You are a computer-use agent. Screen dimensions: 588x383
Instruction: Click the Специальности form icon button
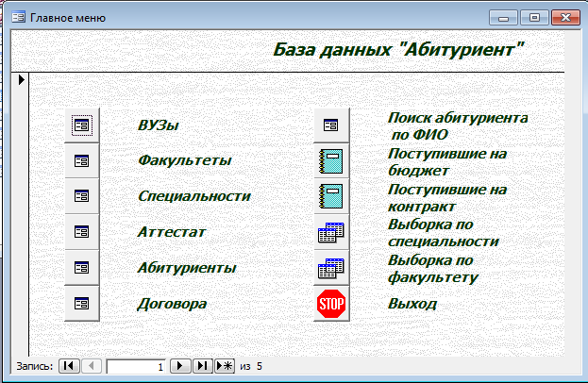[x=82, y=196]
